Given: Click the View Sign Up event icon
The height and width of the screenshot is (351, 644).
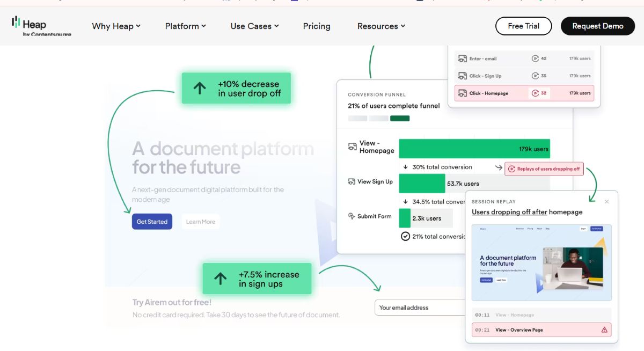Looking at the screenshot, I should click(x=352, y=181).
